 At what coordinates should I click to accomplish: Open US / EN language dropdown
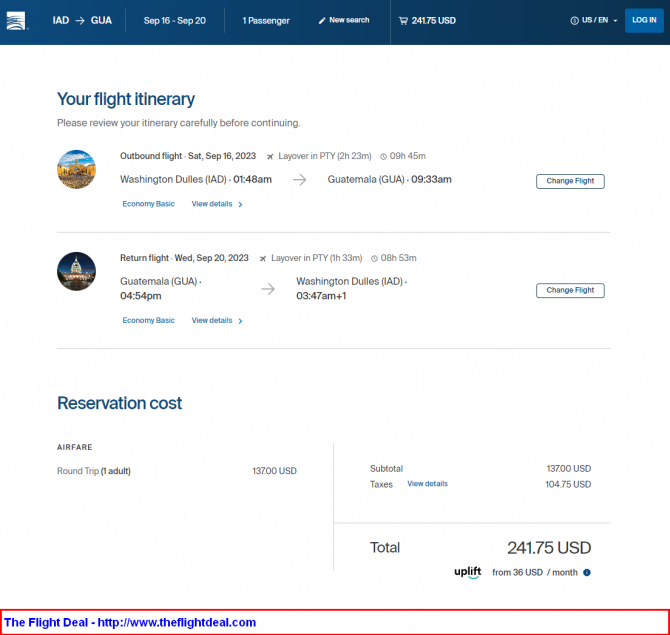tap(594, 20)
